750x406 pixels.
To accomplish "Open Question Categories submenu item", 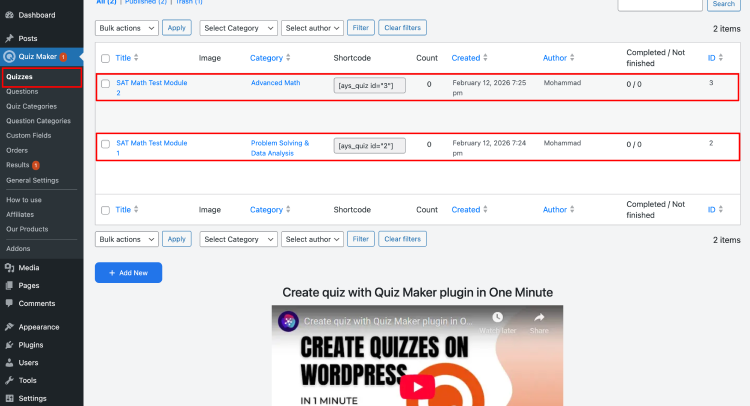I will click(38, 121).
